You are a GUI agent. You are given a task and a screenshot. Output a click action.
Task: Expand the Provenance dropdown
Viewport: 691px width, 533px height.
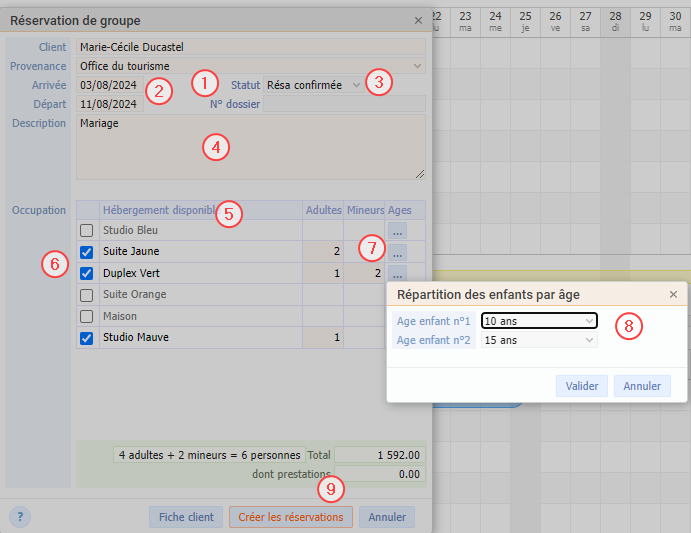pos(250,66)
